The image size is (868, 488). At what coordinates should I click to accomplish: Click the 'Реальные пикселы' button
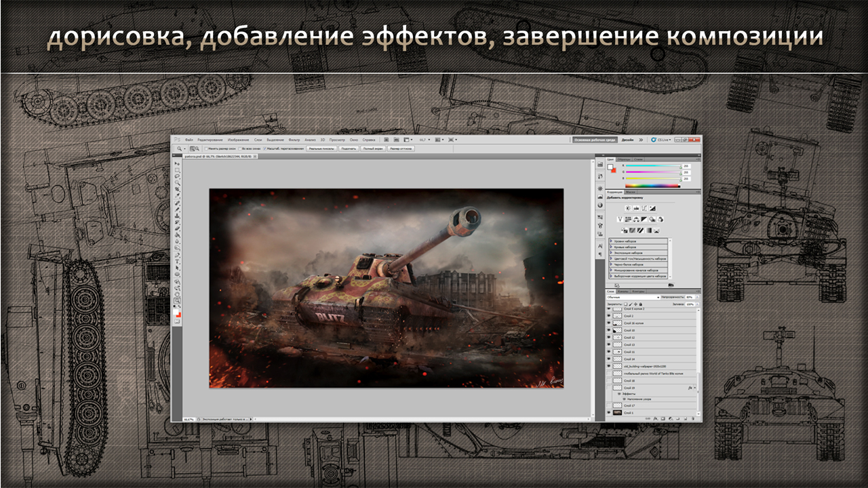pos(321,148)
